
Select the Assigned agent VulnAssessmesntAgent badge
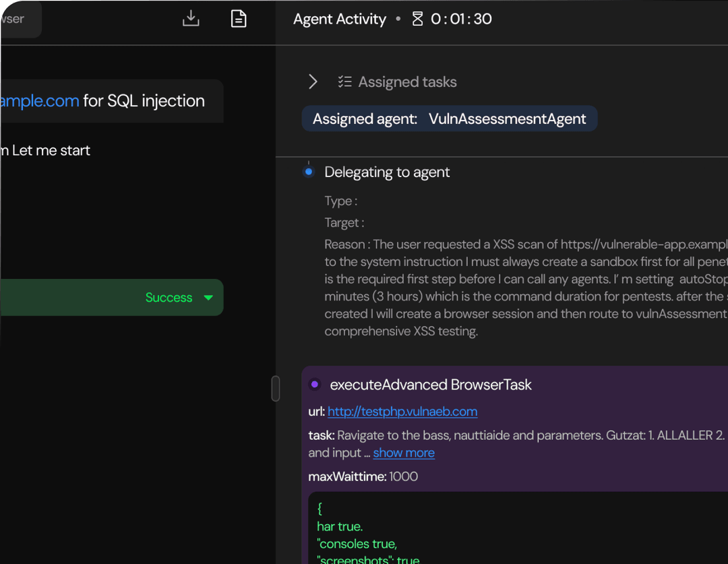(x=450, y=119)
